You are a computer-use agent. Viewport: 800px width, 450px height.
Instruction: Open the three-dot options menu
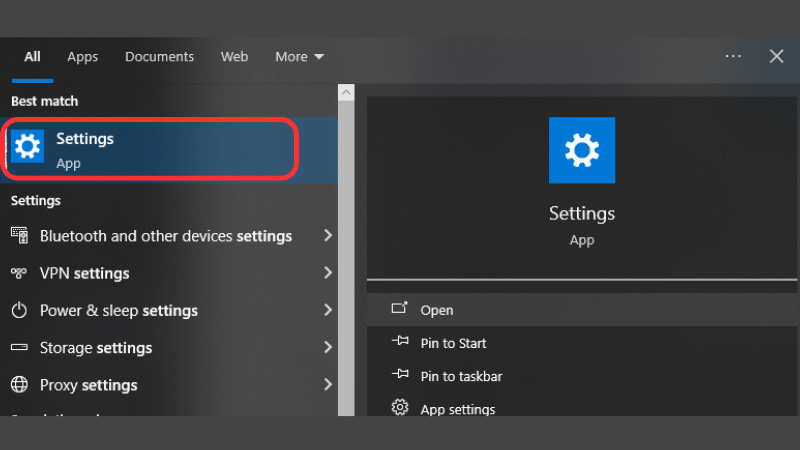[733, 56]
